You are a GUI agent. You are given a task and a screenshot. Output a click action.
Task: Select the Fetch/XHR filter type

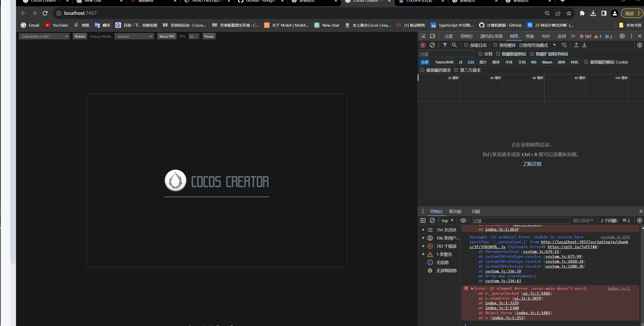pyautogui.click(x=444, y=62)
